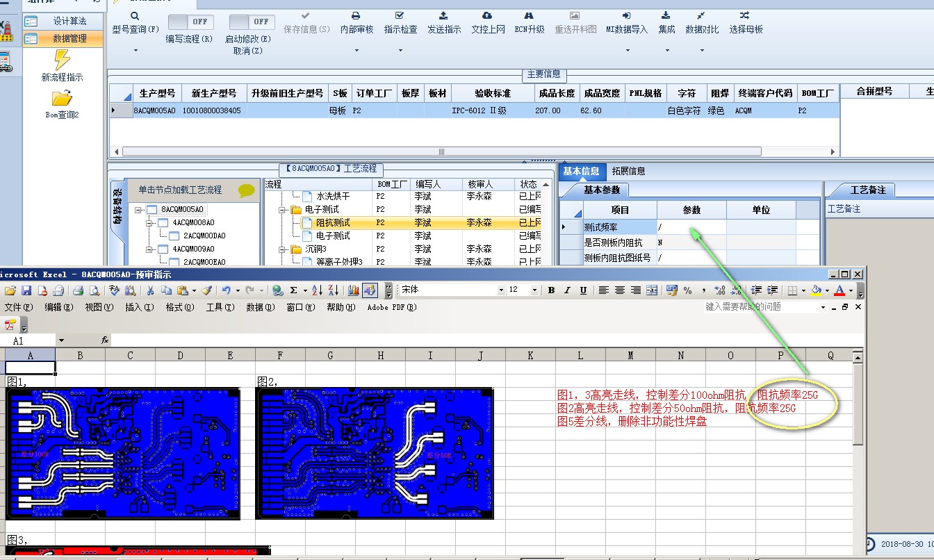Click Excel insert function fx icon

click(x=105, y=340)
